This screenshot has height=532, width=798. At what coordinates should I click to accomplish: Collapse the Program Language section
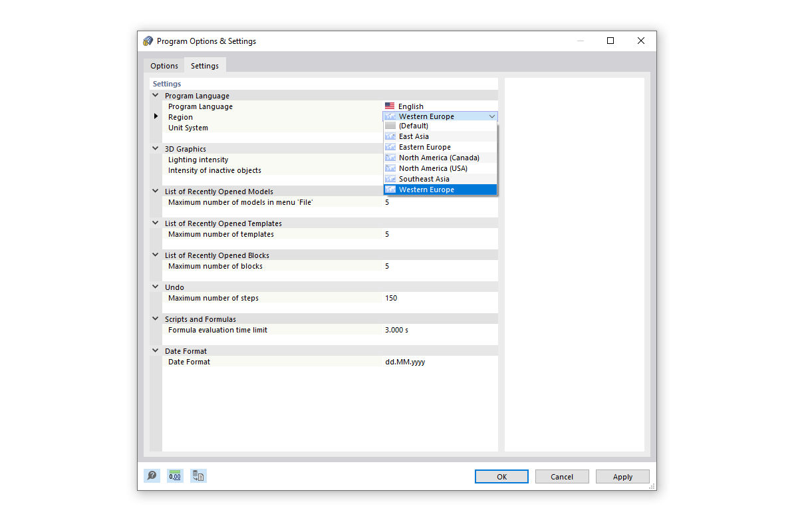(155, 95)
